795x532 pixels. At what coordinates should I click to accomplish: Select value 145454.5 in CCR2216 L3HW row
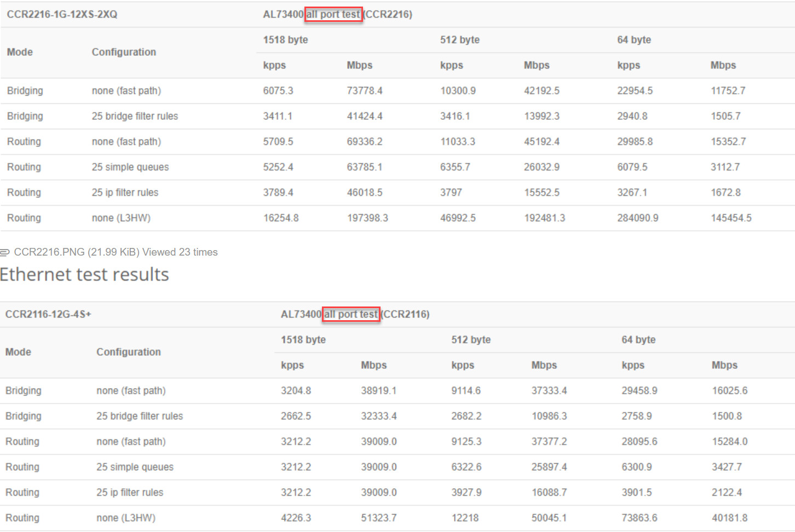pos(731,218)
